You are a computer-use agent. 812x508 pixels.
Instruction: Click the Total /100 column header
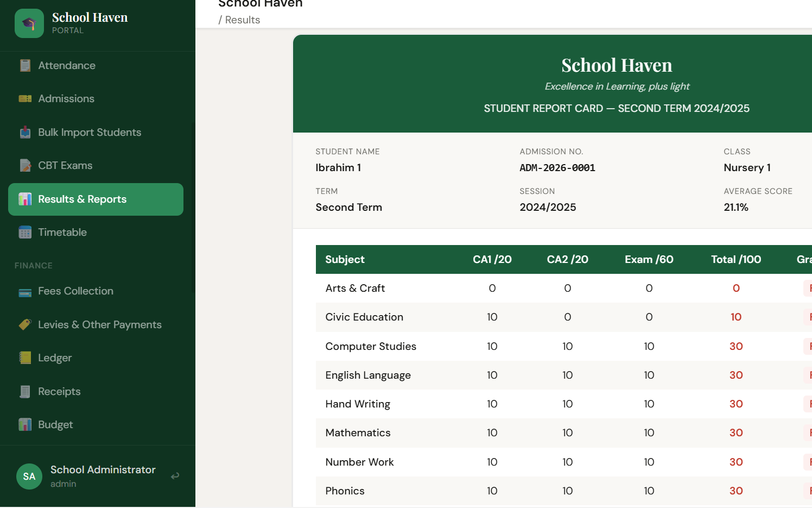click(x=736, y=260)
